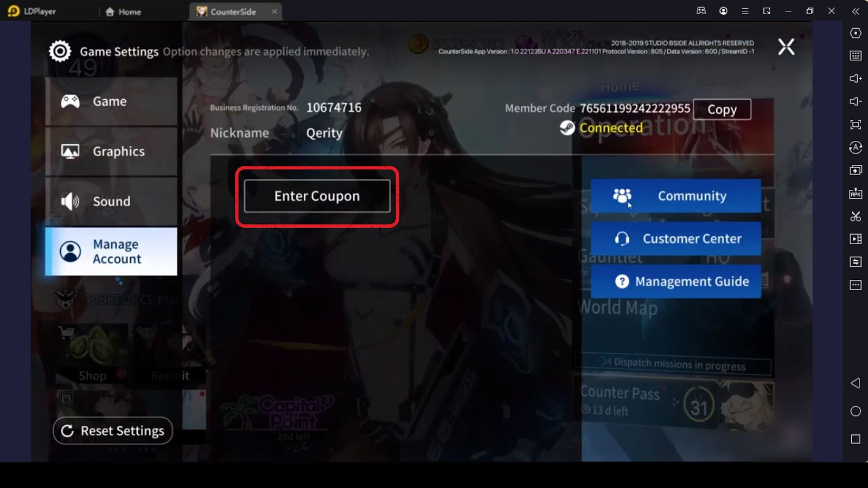Select the Member Code number text
This screenshot has width=868, height=488.
coord(635,108)
